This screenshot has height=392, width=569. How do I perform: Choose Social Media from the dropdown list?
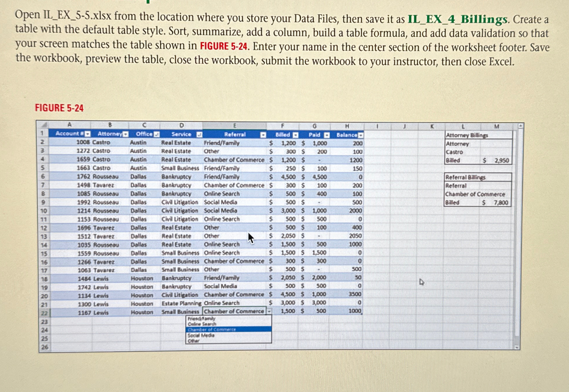(x=201, y=336)
